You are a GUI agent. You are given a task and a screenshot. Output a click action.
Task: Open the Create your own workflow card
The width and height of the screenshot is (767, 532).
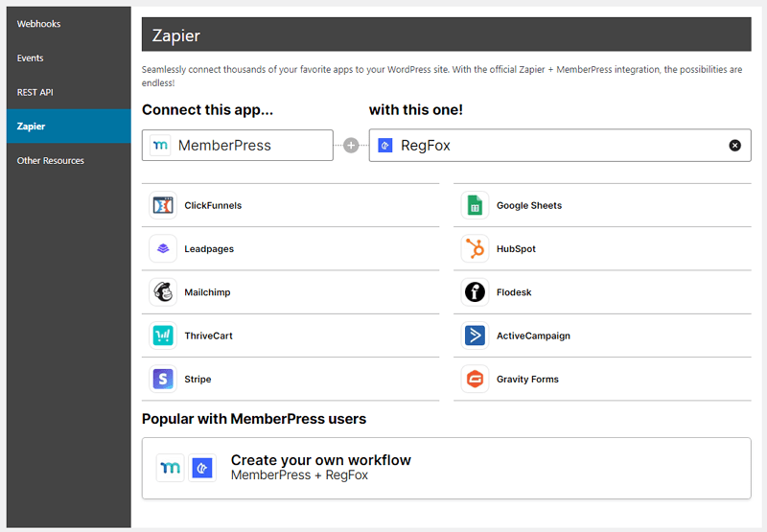[x=446, y=468]
